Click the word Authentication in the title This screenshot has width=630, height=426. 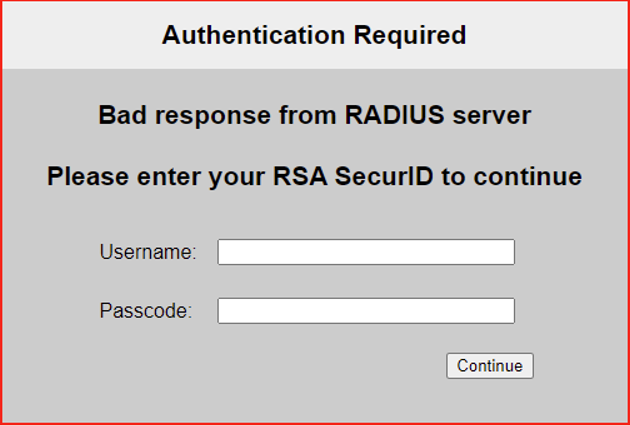tap(254, 36)
